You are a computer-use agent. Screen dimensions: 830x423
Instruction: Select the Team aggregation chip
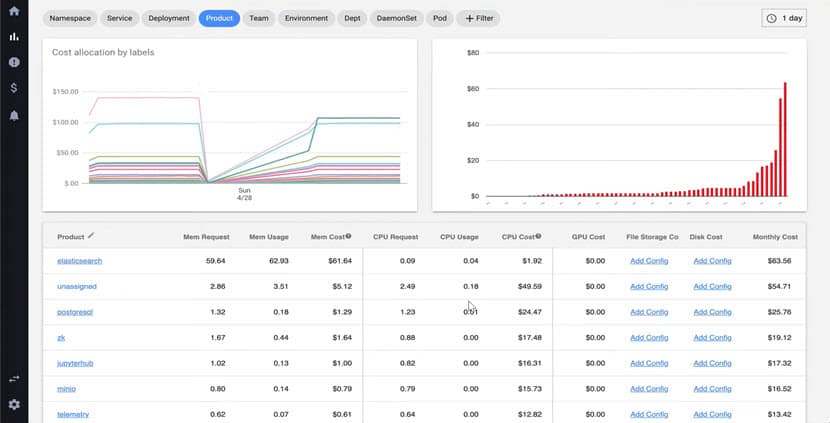pos(259,18)
